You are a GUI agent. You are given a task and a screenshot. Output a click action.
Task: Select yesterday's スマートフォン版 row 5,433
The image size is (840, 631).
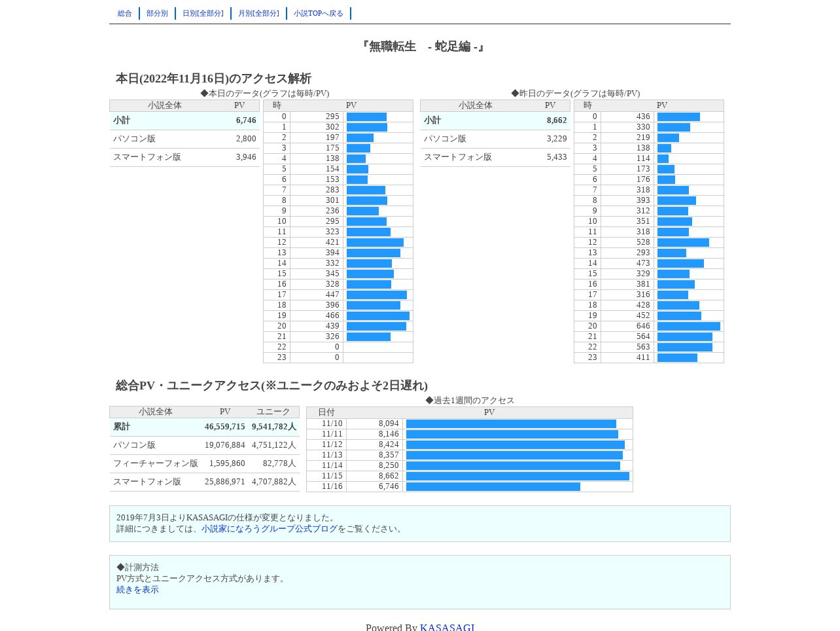click(495, 157)
